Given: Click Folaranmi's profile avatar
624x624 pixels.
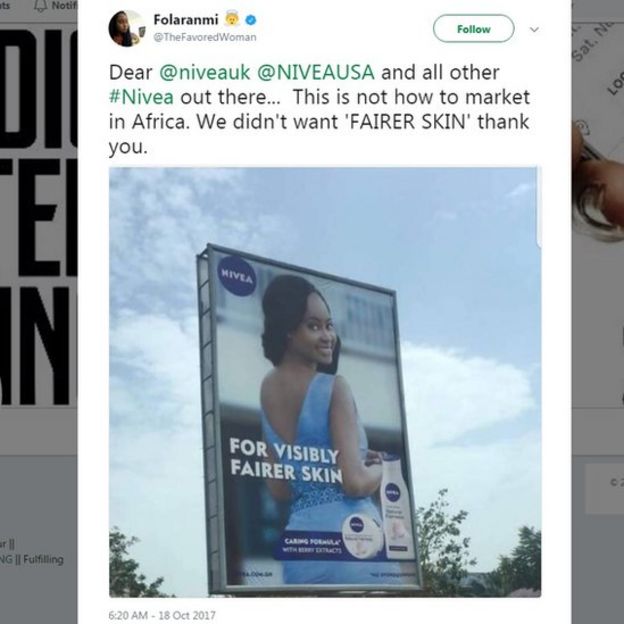Looking at the screenshot, I should click(126, 28).
